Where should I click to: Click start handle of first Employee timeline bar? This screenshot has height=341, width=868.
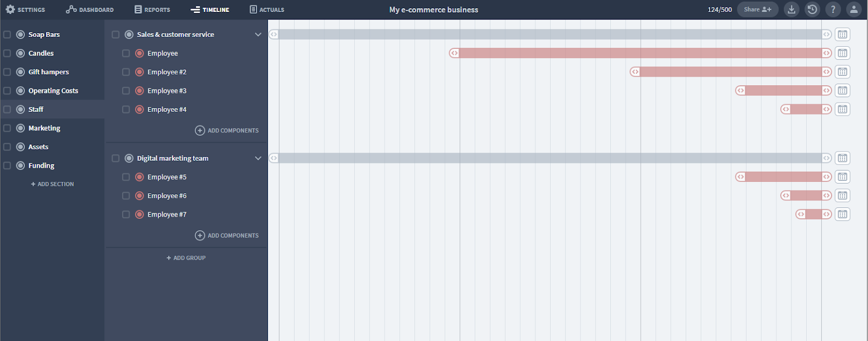(454, 53)
